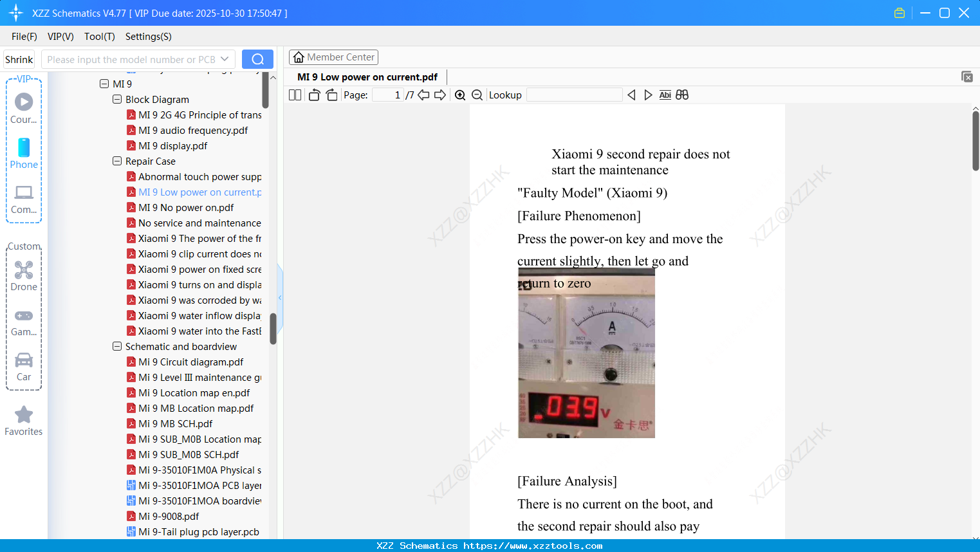980x552 pixels.
Task: Zoom in on the PDF
Action: coord(460,95)
